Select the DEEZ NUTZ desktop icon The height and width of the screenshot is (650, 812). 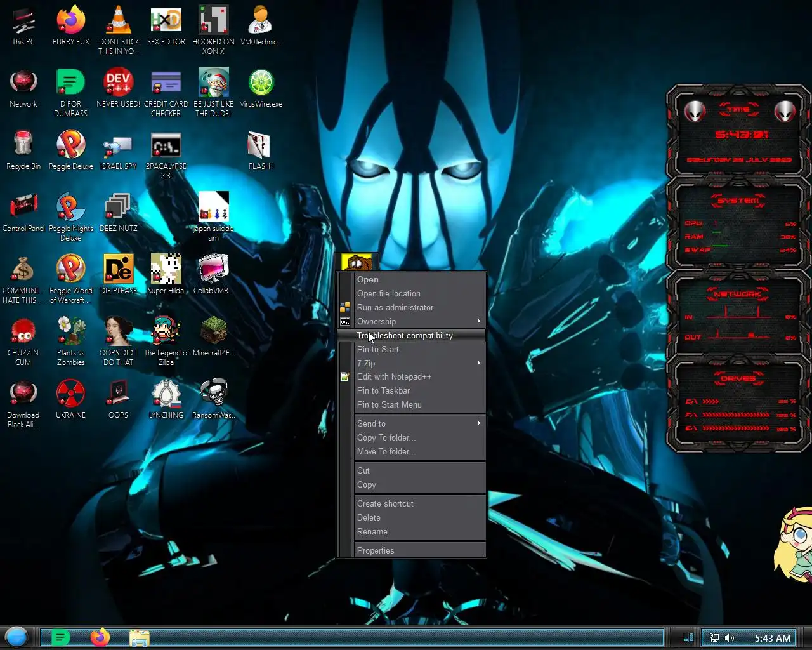tap(119, 213)
